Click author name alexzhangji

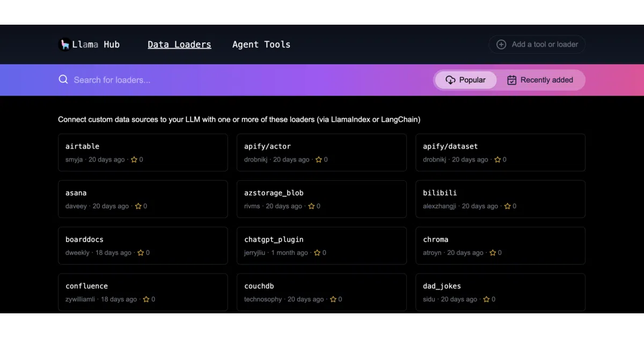click(440, 206)
